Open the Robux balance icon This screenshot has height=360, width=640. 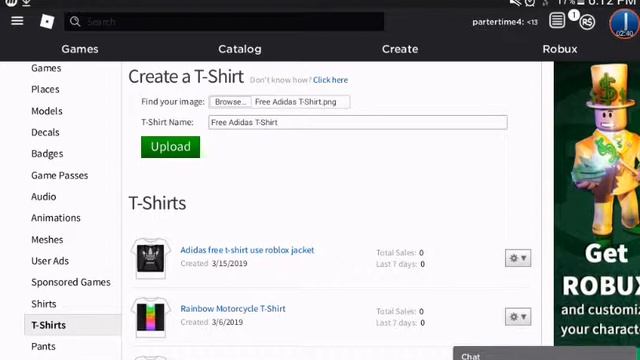pyautogui.click(x=587, y=22)
